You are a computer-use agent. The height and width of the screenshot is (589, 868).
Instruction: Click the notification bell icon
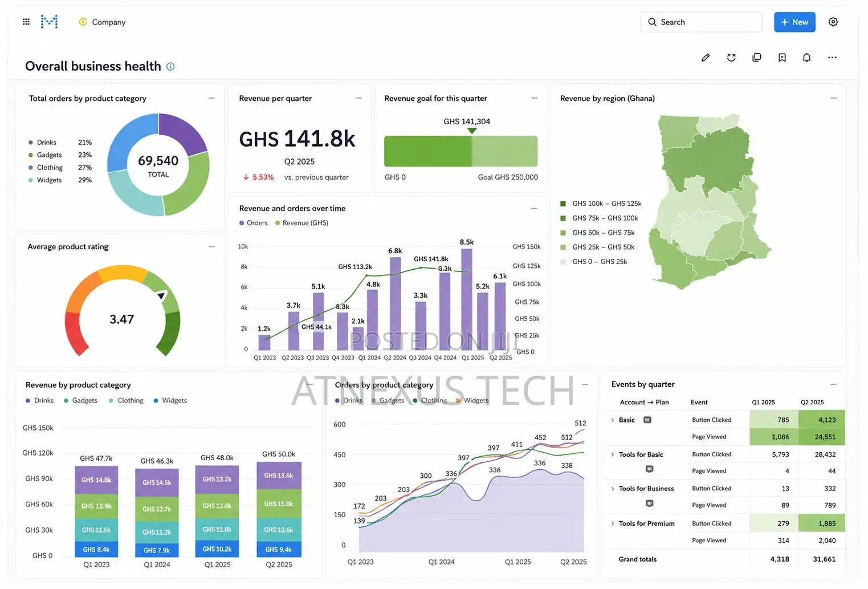click(x=806, y=58)
